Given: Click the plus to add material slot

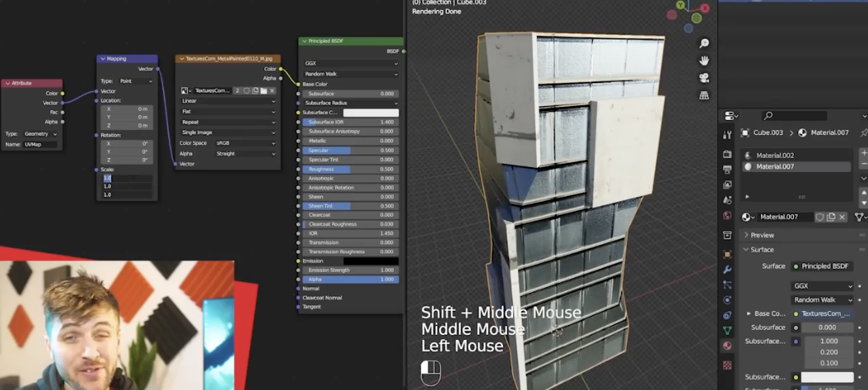Looking at the screenshot, I should (864, 153).
